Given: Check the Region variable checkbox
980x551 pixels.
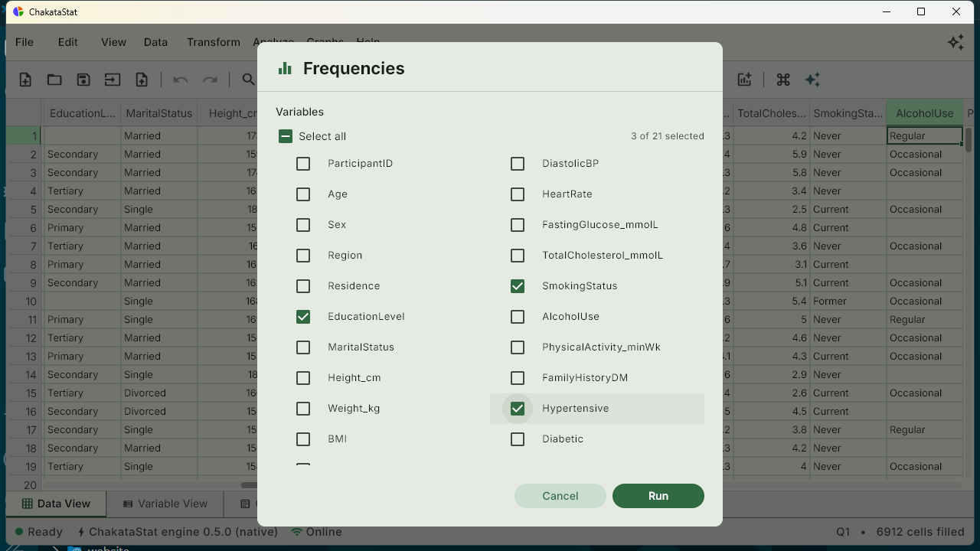Looking at the screenshot, I should (x=303, y=255).
